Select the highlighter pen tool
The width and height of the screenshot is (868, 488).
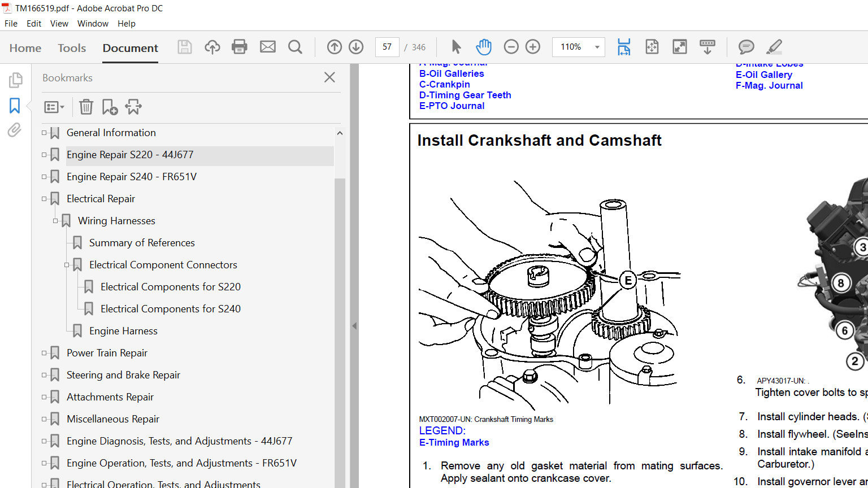click(x=774, y=47)
